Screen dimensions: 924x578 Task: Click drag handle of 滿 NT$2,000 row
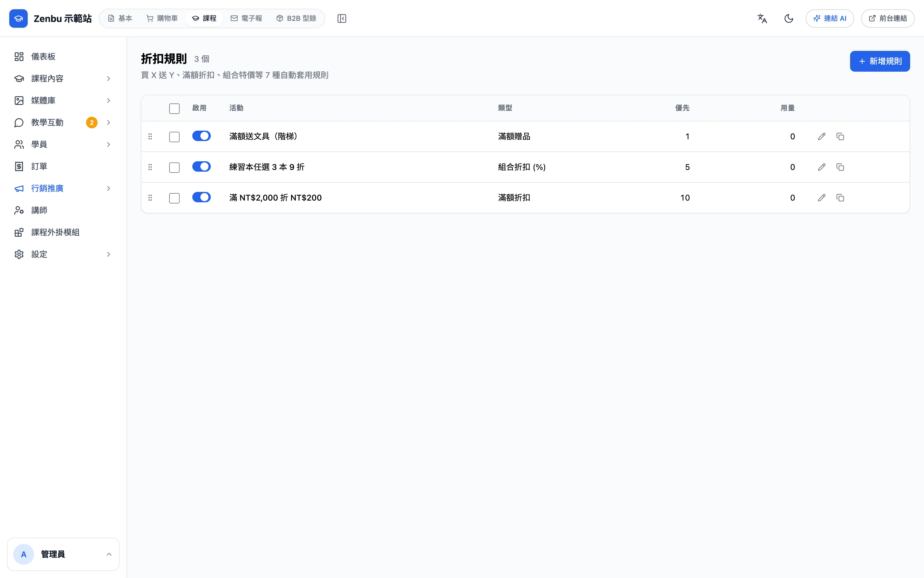coord(150,198)
